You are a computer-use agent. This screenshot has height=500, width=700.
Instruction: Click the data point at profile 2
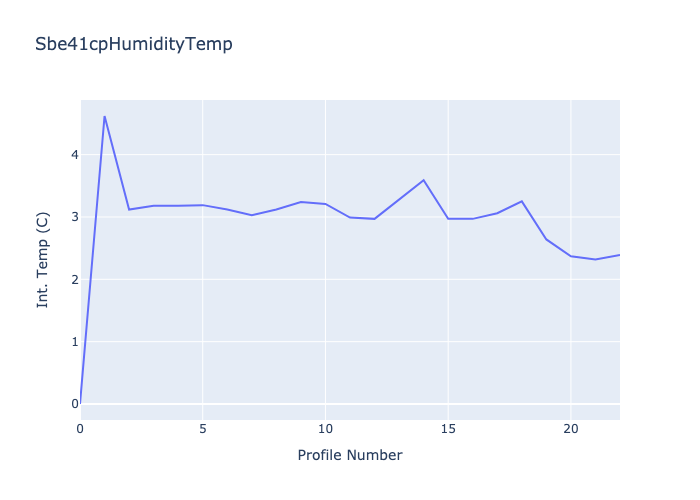pos(129,209)
